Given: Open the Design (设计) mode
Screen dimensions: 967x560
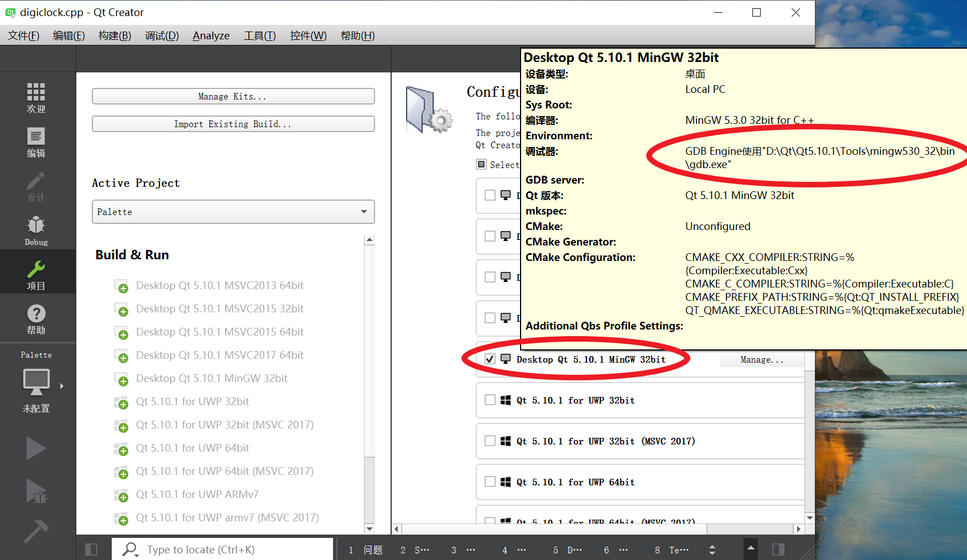Looking at the screenshot, I should [x=36, y=186].
